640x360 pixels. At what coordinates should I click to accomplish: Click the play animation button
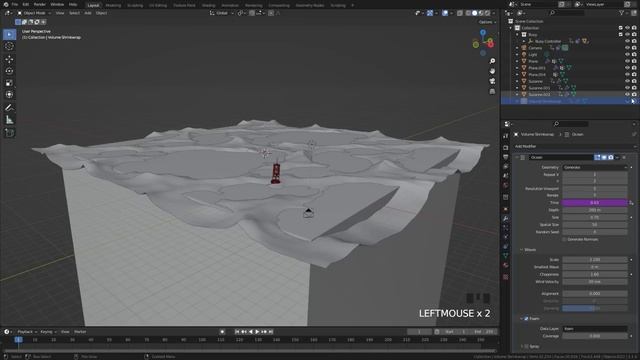point(257,332)
